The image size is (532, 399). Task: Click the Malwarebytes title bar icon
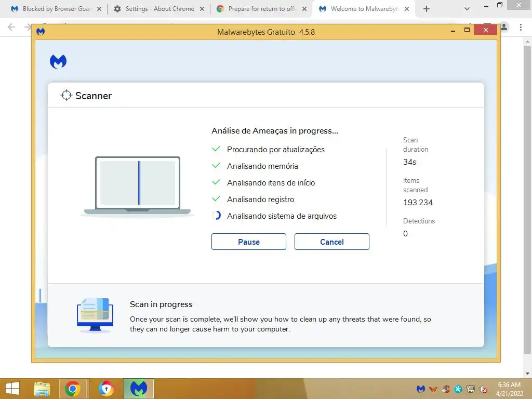41,32
